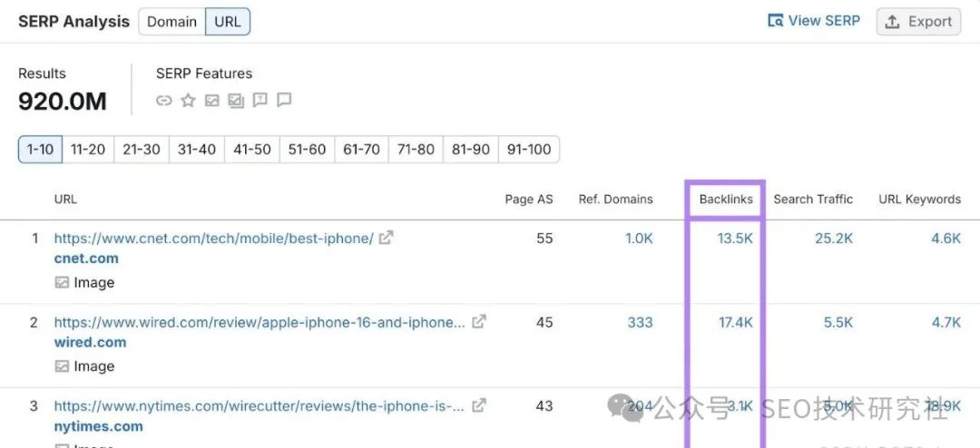Viewport: 980px width, 448px height.
Task: Switch SERP Analysis to Domain view
Action: 172,22
